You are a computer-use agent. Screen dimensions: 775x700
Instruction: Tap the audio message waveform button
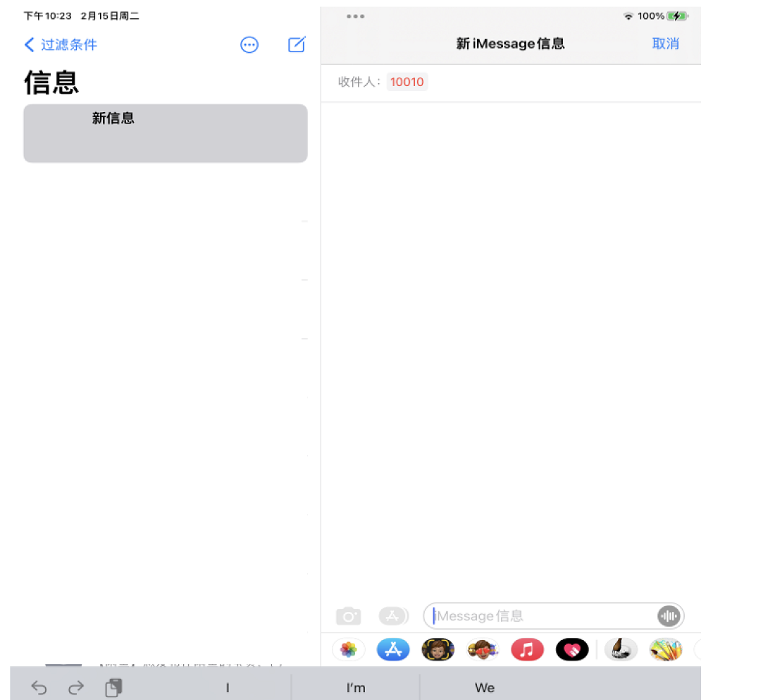point(669,616)
